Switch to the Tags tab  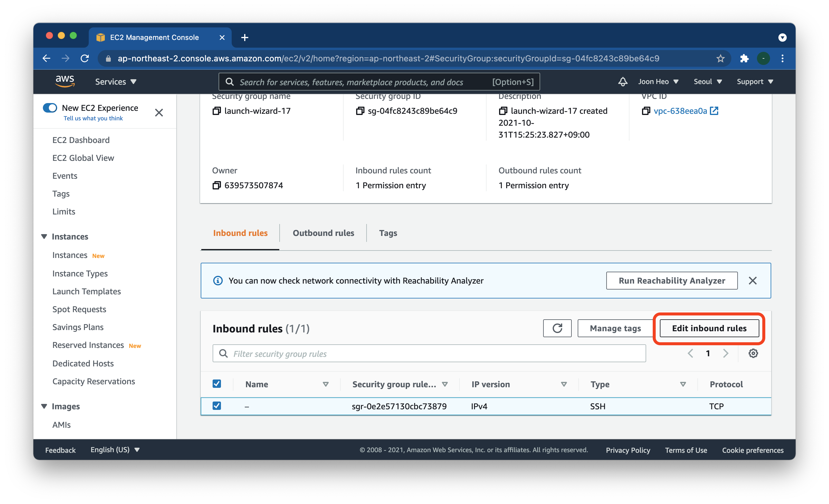[x=388, y=233]
